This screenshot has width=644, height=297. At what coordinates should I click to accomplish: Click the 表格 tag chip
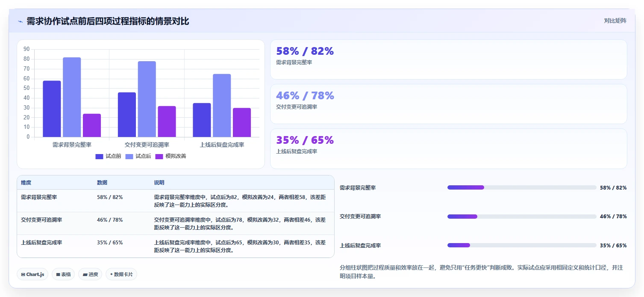(x=63, y=274)
